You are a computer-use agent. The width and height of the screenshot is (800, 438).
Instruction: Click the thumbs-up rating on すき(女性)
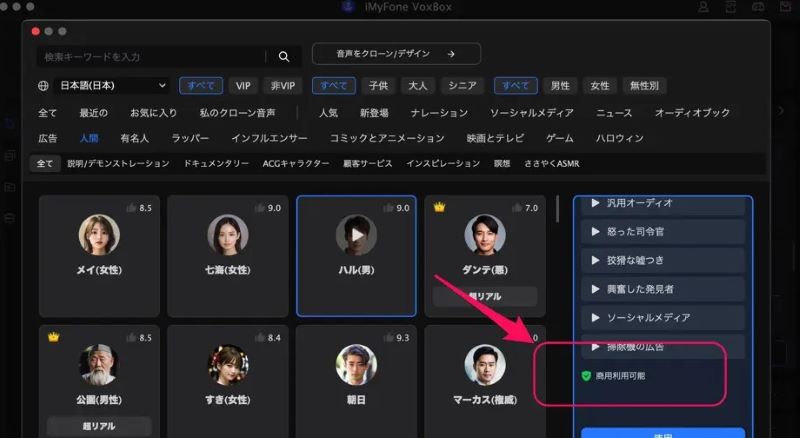260,337
